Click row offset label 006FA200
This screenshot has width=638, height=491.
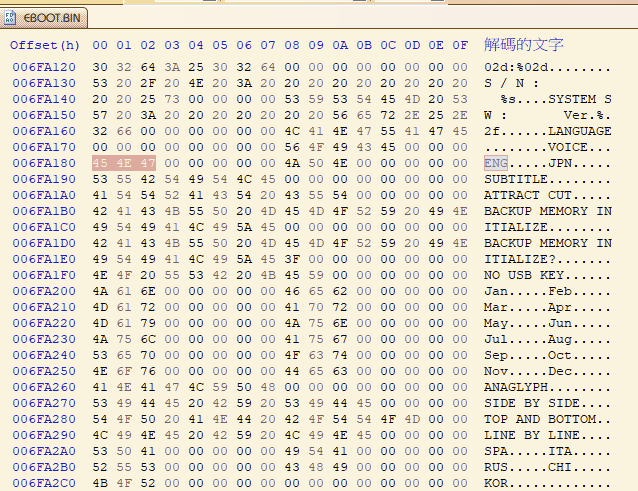45,291
